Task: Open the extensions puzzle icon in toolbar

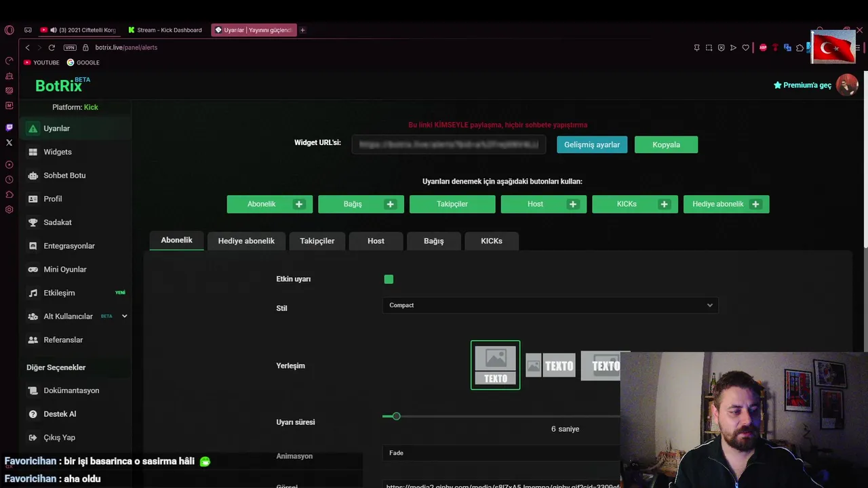Action: [x=800, y=47]
